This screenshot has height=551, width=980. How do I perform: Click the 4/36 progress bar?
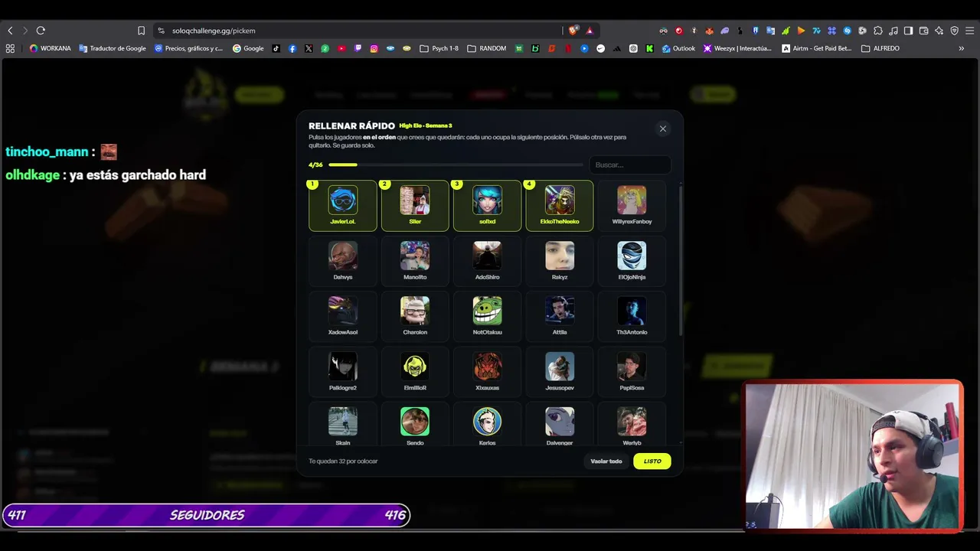click(456, 165)
